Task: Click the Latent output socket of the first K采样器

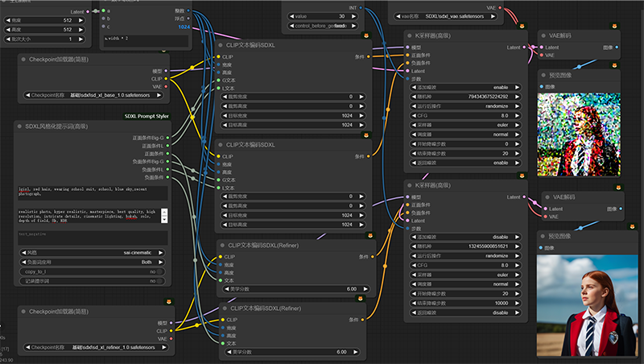Action: pyautogui.click(x=524, y=48)
